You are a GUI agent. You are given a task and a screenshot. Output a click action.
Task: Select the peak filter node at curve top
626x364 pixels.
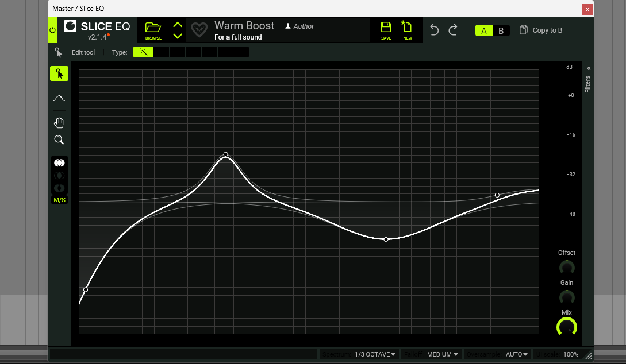coord(226,154)
